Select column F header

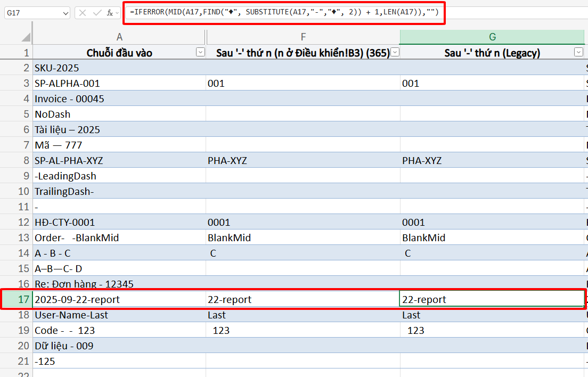[x=303, y=37]
